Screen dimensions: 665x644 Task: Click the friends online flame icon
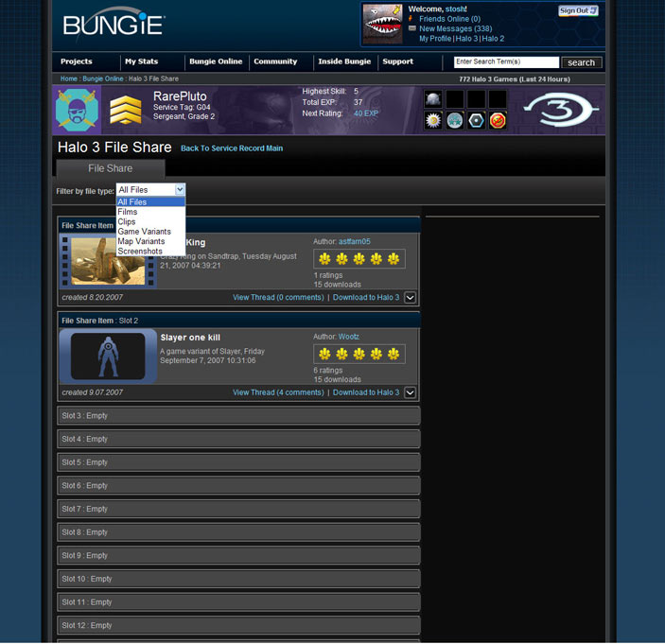pos(411,19)
